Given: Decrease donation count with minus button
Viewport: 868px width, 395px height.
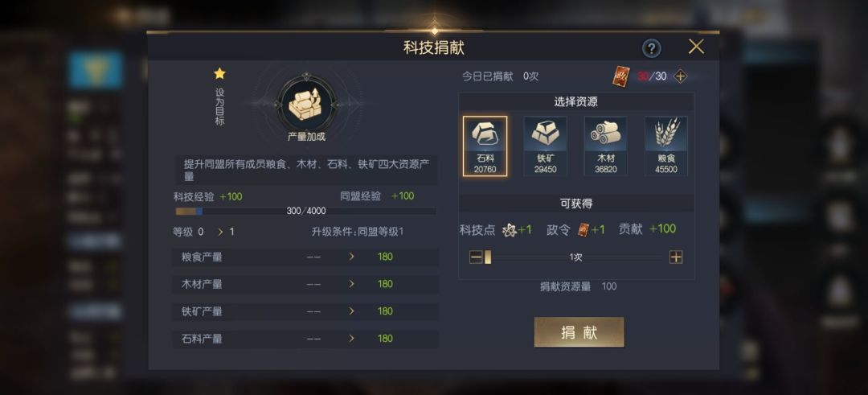Looking at the screenshot, I should click(476, 257).
